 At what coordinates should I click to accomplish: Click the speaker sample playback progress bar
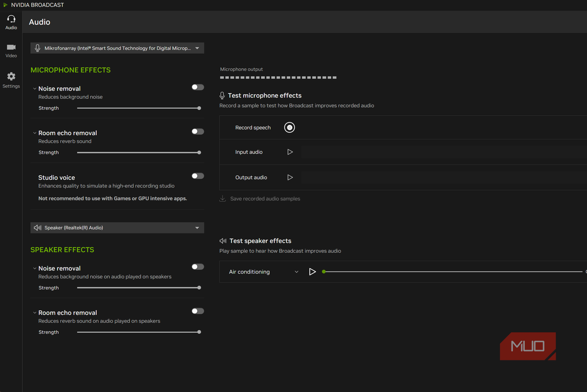click(x=453, y=272)
